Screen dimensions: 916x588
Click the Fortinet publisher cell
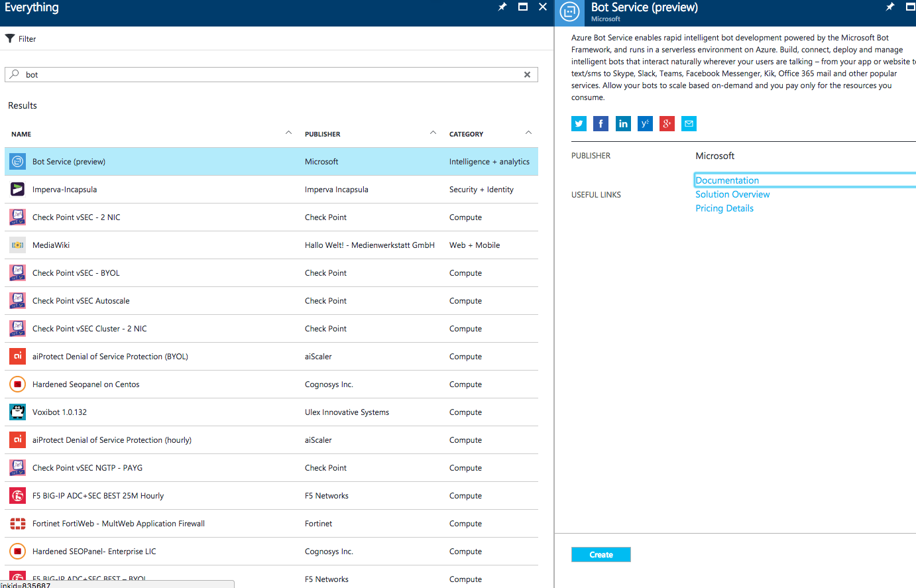[x=319, y=524]
